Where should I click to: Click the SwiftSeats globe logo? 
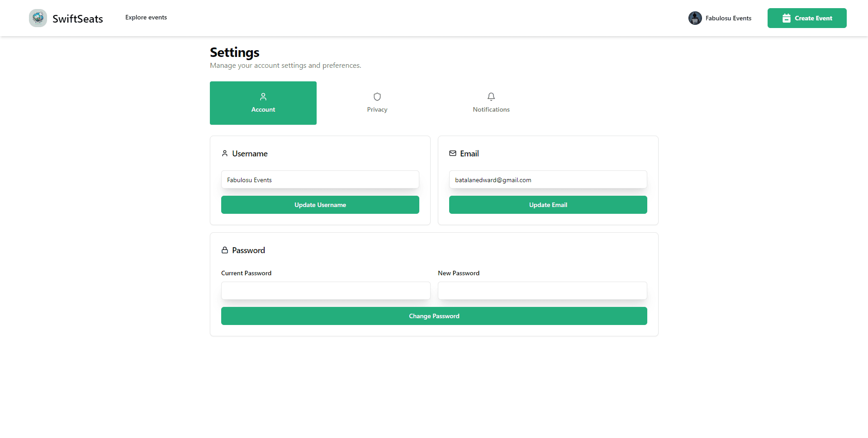38,18
